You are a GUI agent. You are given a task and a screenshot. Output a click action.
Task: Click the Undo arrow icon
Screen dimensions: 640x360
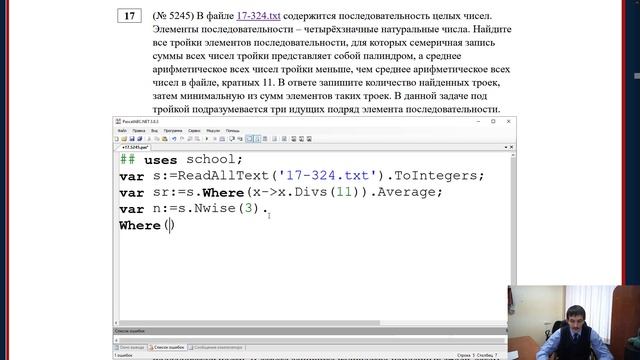[174, 139]
